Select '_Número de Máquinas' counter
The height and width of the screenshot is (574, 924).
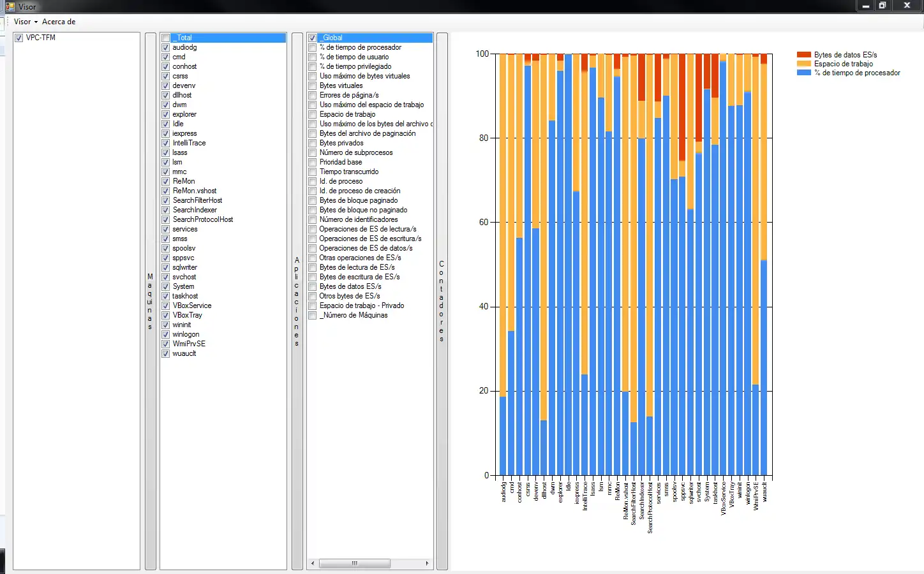pos(354,315)
